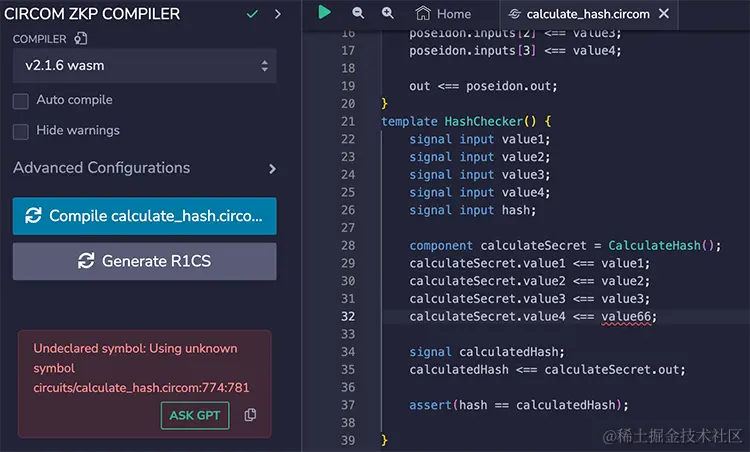
Task: Run the script with the green play icon
Action: click(x=324, y=12)
